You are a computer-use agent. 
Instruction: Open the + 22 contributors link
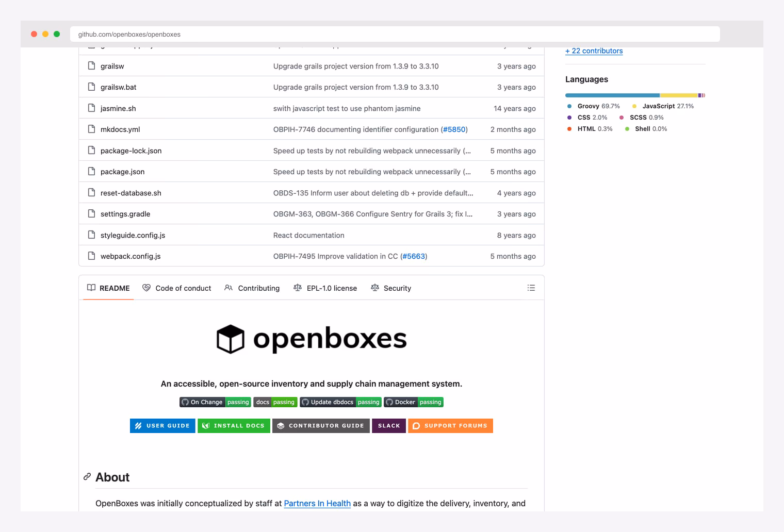coord(594,51)
